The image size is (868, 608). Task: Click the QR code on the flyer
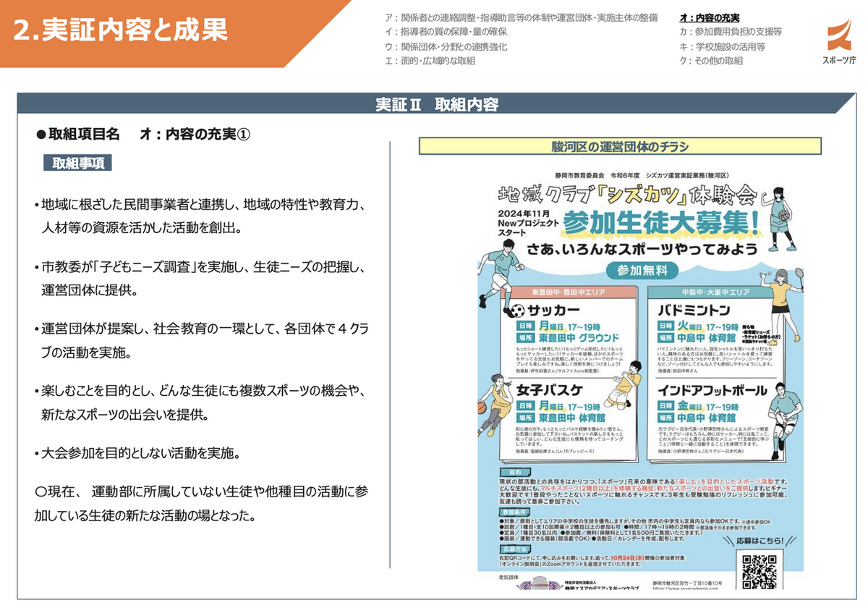[759, 570]
